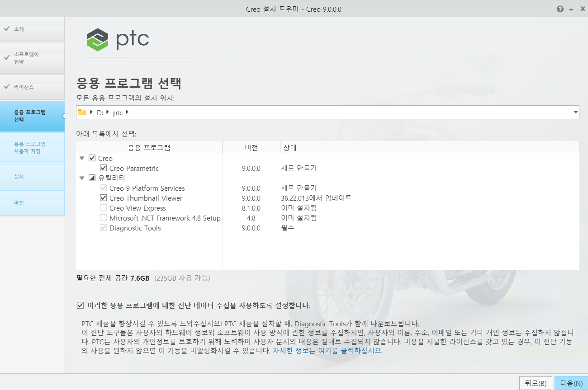Minimize the installer window
The width and height of the screenshot is (588, 390).
pos(571,9)
